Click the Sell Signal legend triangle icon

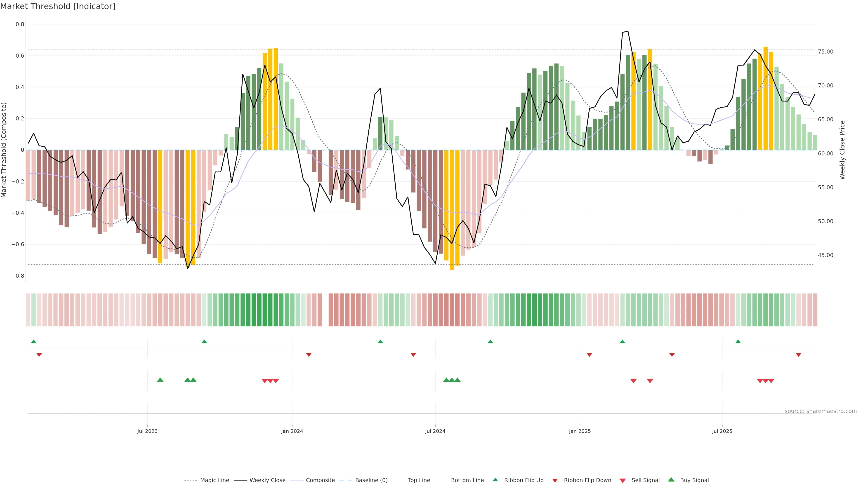click(623, 481)
